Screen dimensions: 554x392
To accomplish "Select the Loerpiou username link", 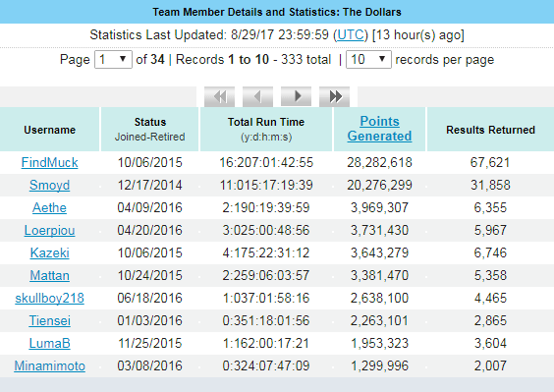I will 49,231.
